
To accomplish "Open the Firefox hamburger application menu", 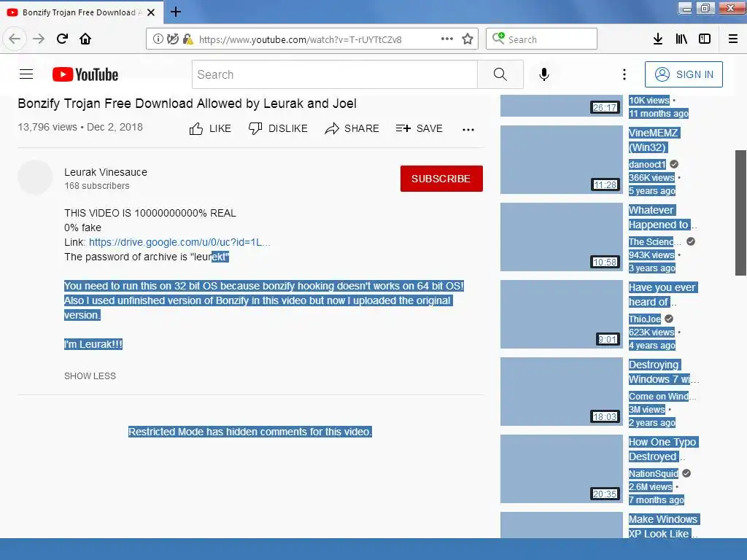I will pyautogui.click(x=733, y=39).
